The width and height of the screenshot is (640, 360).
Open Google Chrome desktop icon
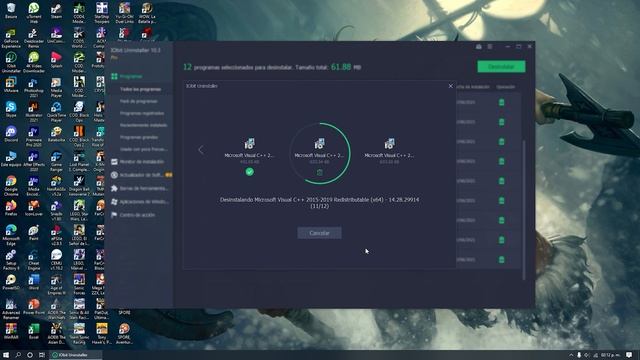click(x=11, y=186)
